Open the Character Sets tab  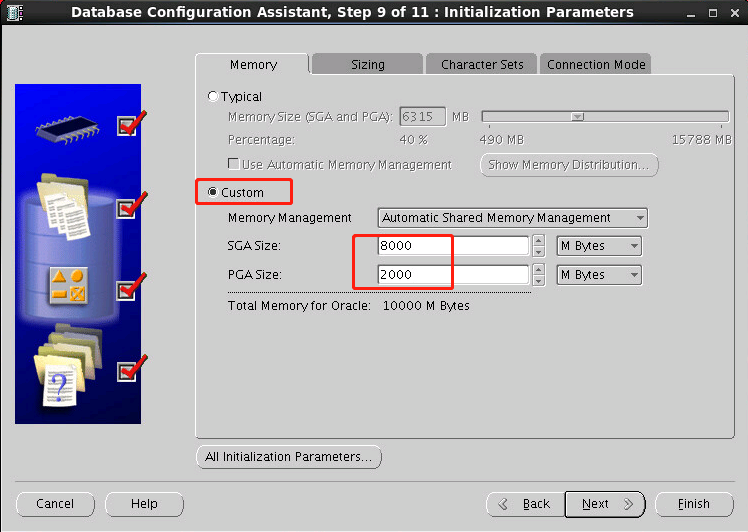click(x=482, y=64)
